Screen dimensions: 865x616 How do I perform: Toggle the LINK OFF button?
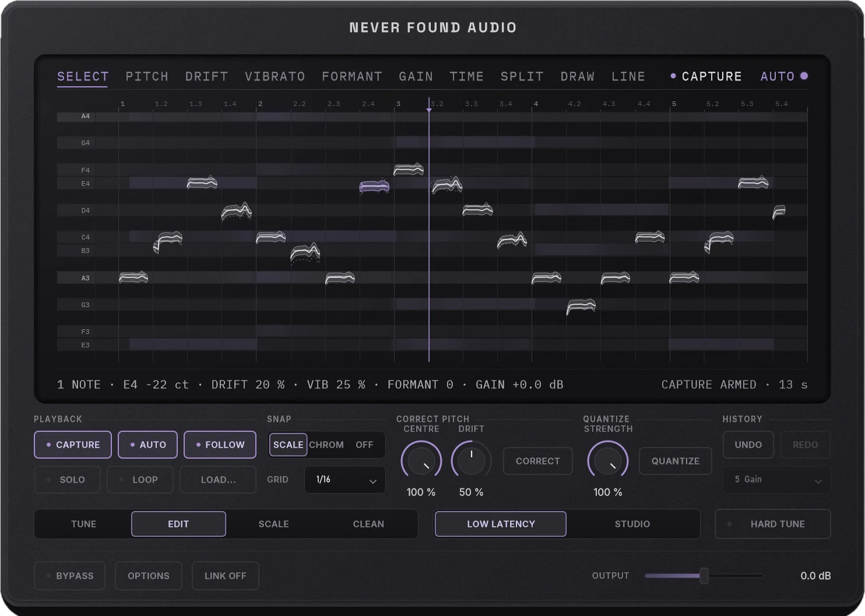click(x=225, y=576)
